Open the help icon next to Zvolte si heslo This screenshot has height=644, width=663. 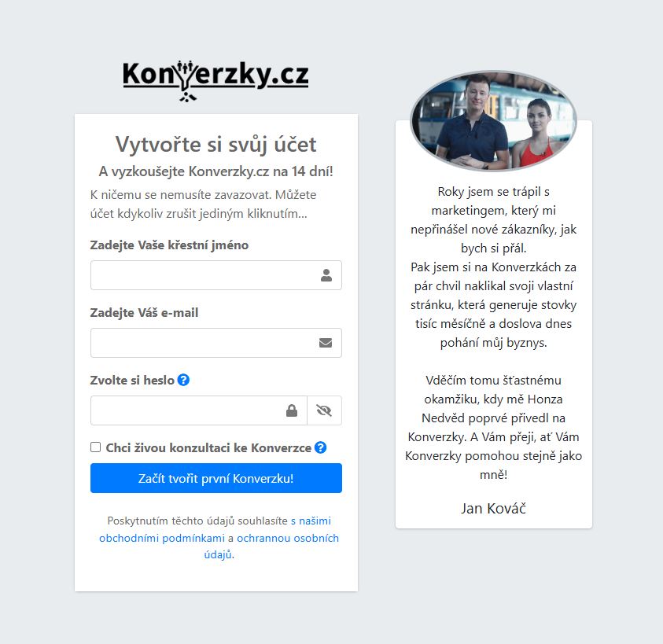pos(183,380)
